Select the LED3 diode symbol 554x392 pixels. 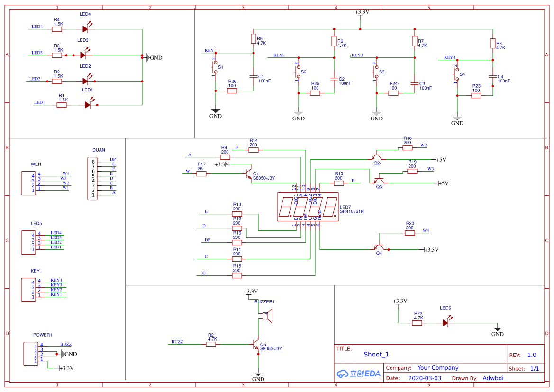(x=84, y=54)
